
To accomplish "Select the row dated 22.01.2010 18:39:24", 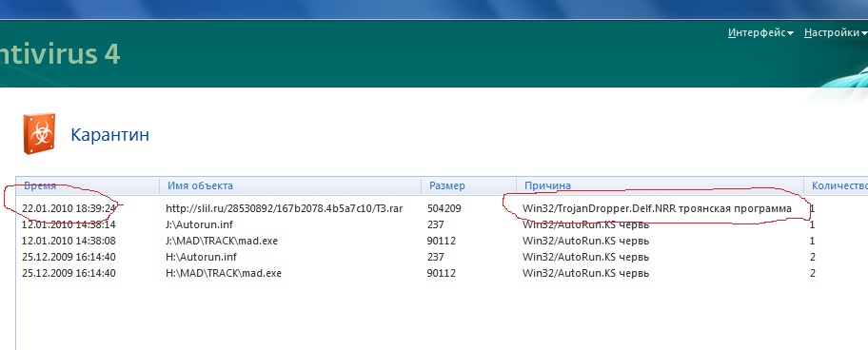I will click(69, 208).
